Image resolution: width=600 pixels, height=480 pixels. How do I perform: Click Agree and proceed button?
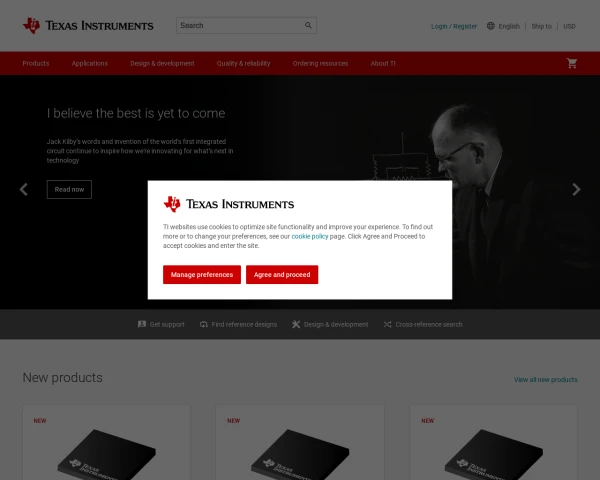[282, 274]
